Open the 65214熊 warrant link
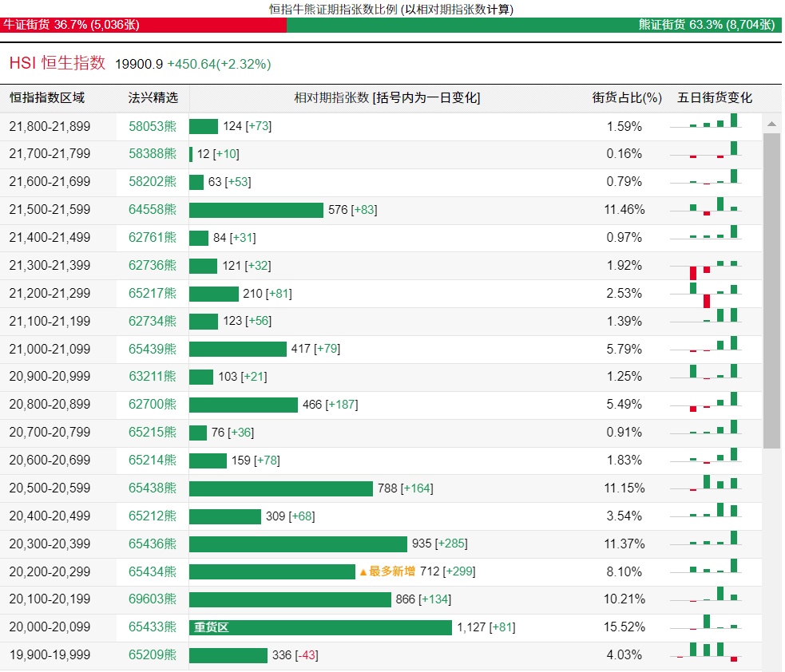785x672 pixels. pyautogui.click(x=153, y=461)
